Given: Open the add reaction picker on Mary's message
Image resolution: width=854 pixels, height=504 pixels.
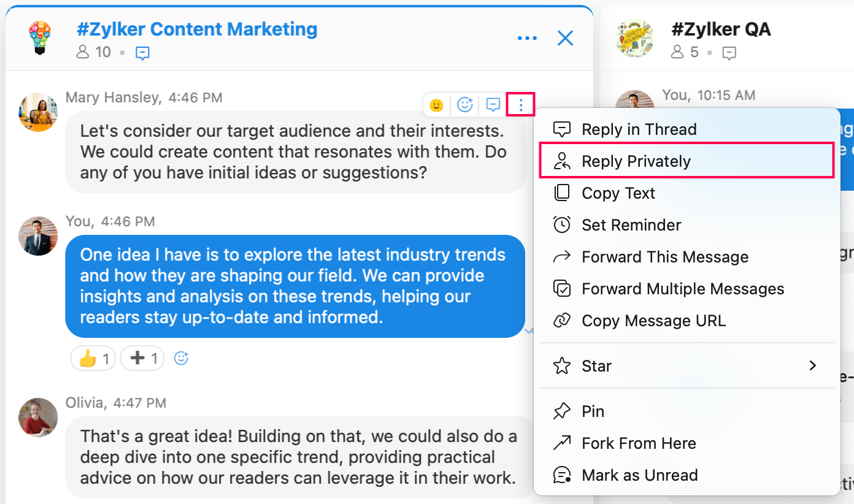Looking at the screenshot, I should [x=466, y=105].
